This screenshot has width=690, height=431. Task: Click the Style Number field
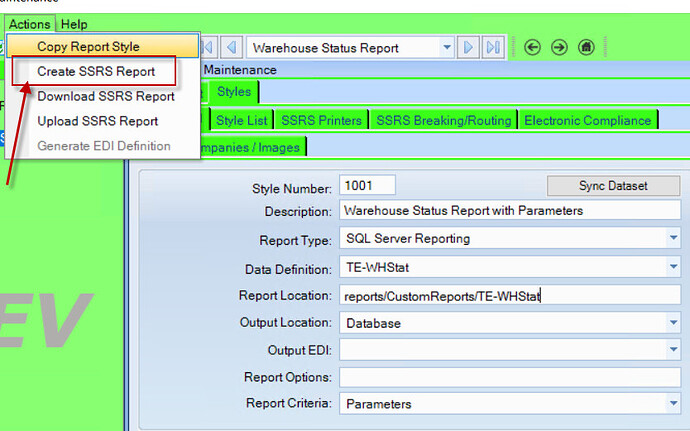pos(367,185)
